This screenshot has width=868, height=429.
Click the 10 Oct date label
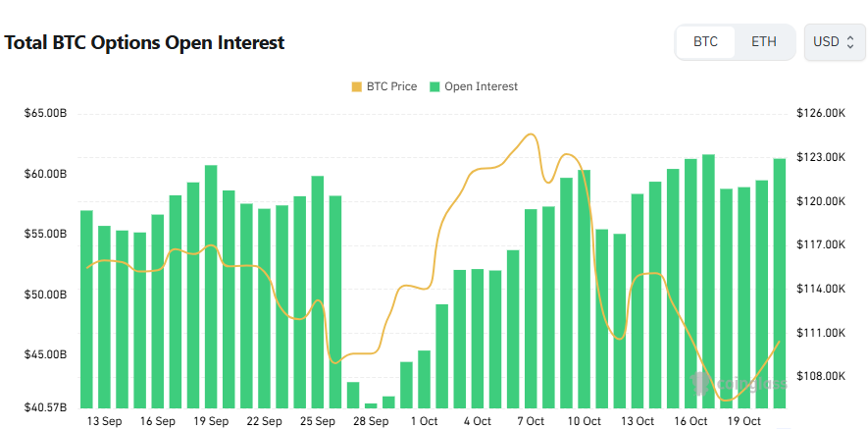point(585,421)
